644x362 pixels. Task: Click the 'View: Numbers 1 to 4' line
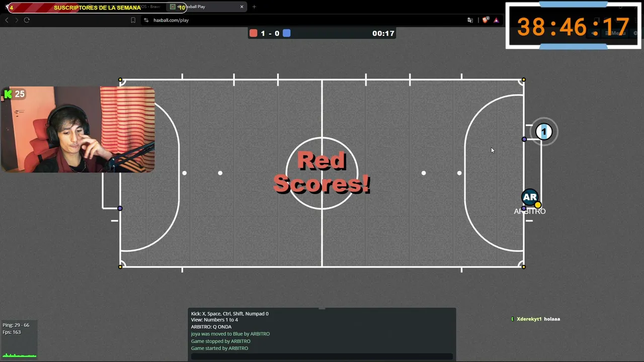pyautogui.click(x=214, y=320)
